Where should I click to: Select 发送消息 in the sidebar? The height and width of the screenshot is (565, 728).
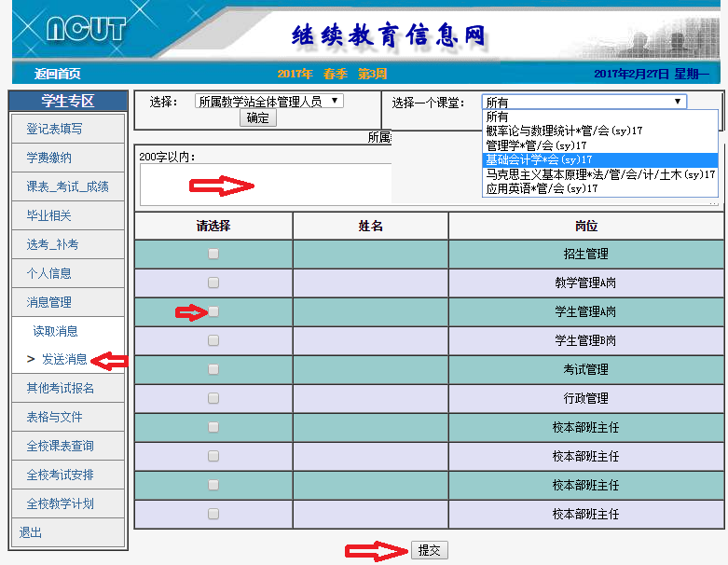pos(64,360)
